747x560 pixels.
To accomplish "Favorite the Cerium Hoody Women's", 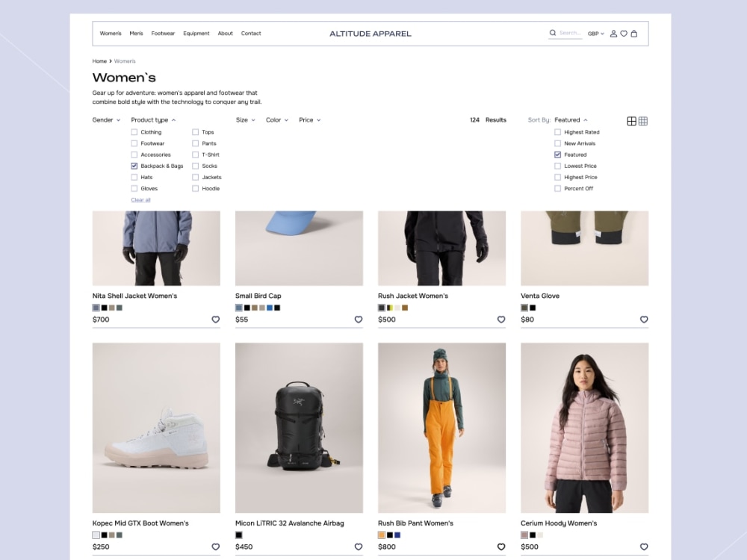I will 644,547.
